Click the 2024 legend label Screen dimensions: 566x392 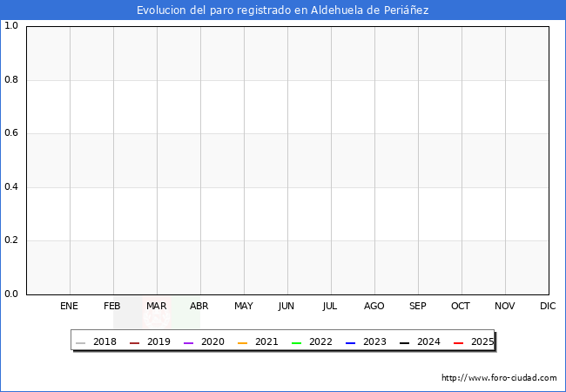(x=428, y=341)
